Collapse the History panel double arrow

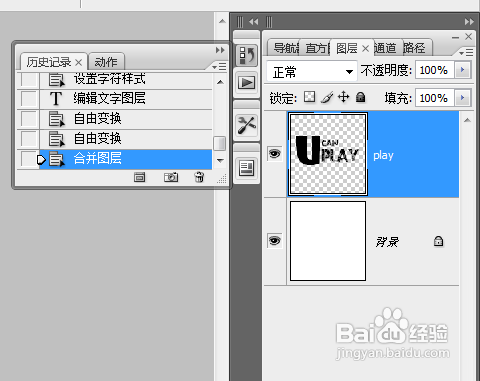pyautogui.click(x=220, y=50)
